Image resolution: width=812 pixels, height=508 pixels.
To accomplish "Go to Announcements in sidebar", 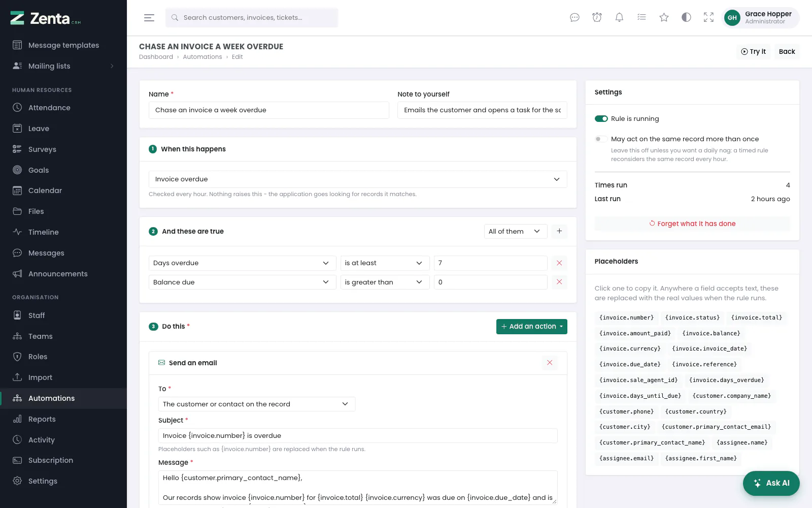I will (58, 274).
